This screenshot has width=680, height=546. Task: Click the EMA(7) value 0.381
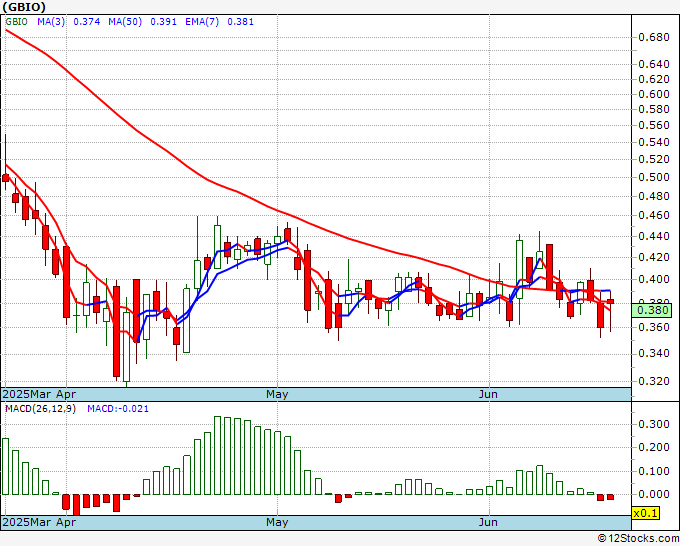pos(241,22)
